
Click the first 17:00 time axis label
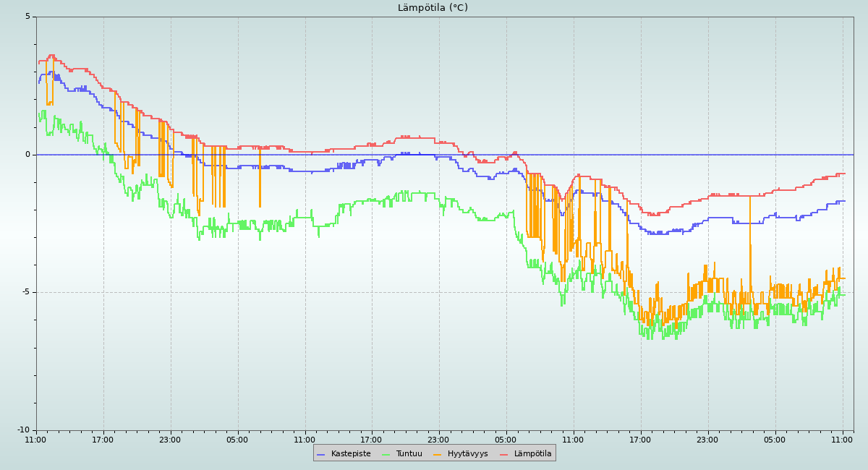103,439
